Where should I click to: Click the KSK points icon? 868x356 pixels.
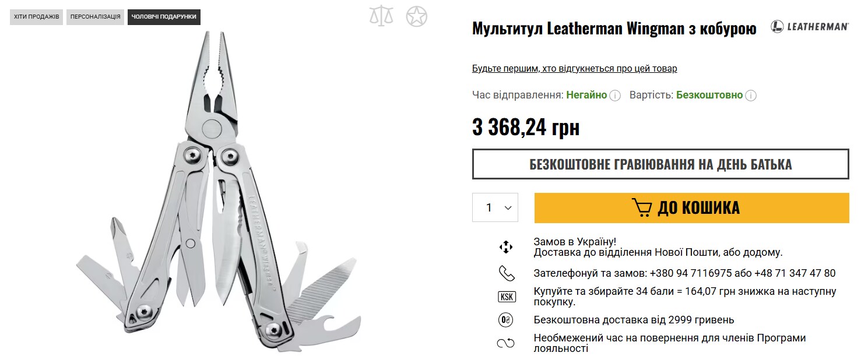507,297
